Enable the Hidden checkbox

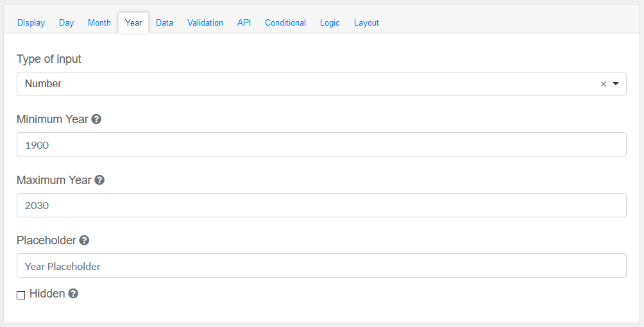point(21,295)
